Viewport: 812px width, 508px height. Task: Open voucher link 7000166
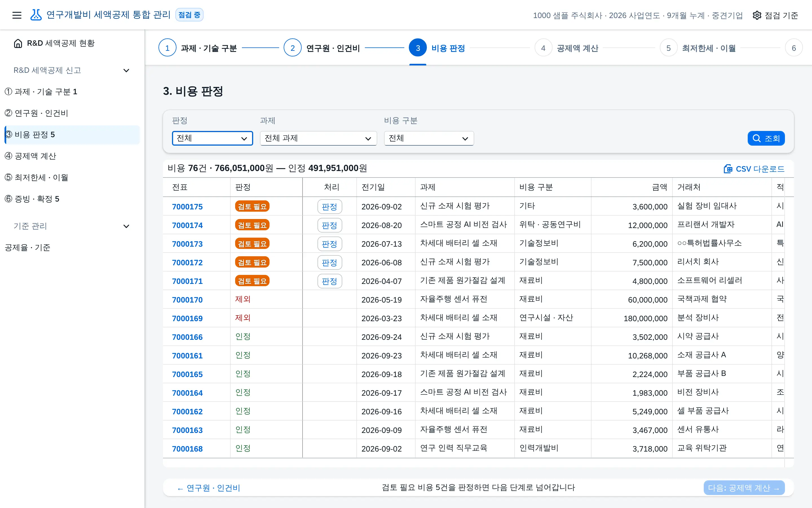pos(187,337)
